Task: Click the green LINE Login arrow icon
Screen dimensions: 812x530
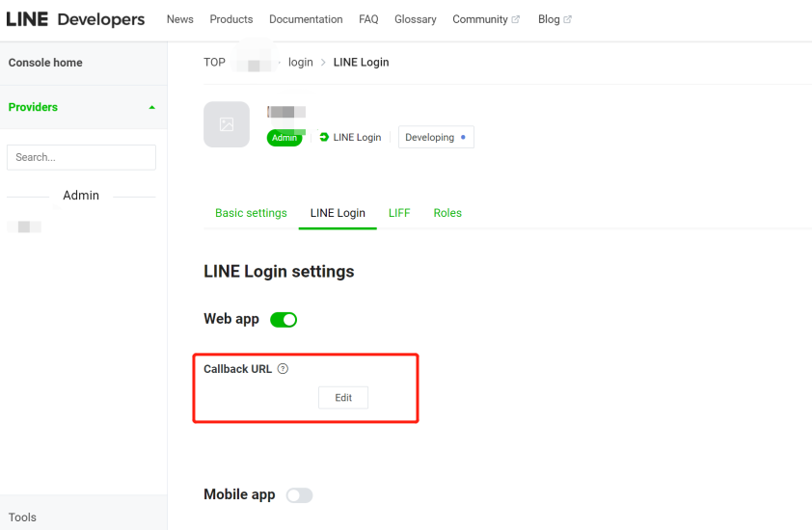Action: [x=324, y=137]
